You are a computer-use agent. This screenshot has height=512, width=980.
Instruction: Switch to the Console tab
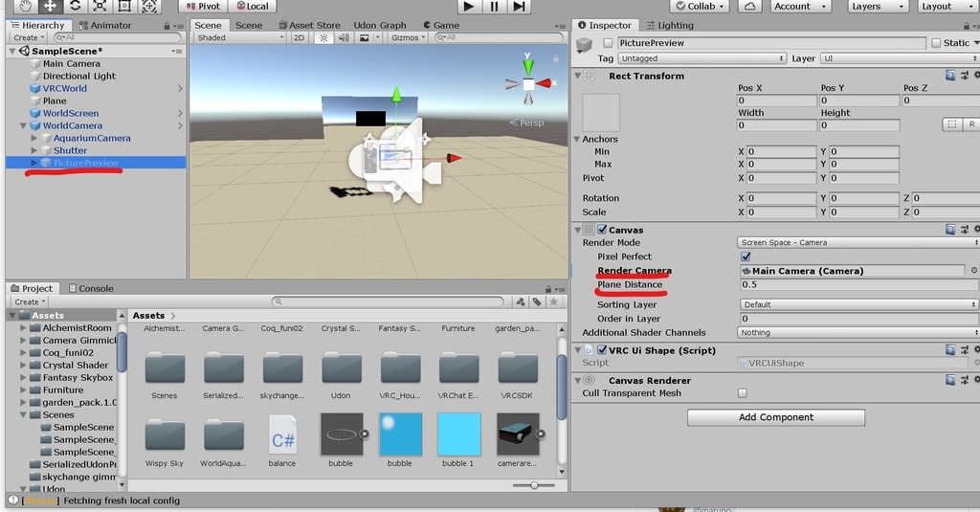[x=91, y=288]
